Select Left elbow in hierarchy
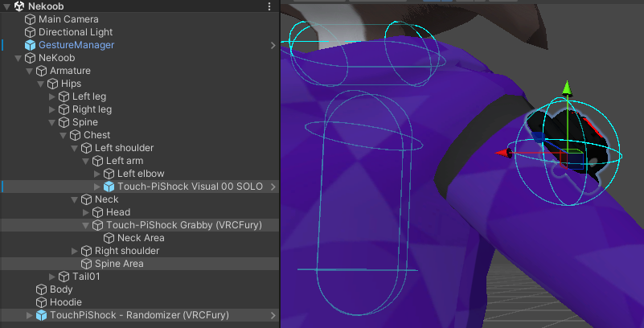Screen dimensions: 644x328 (141, 174)
